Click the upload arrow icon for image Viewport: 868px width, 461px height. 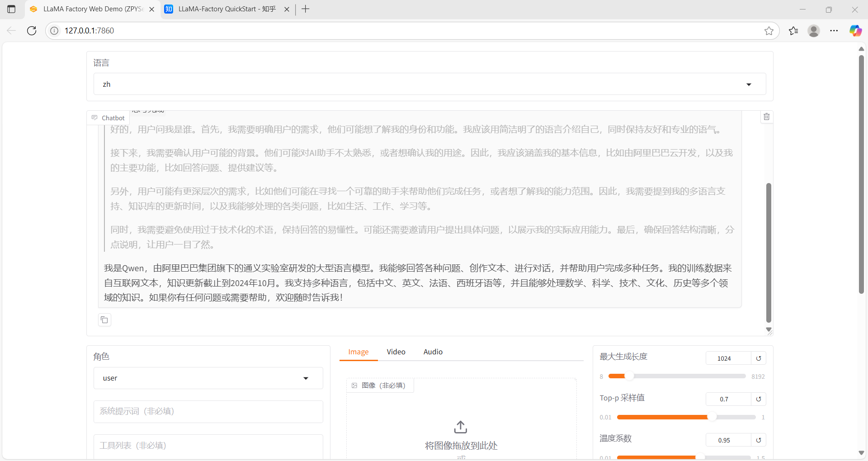pyautogui.click(x=461, y=427)
